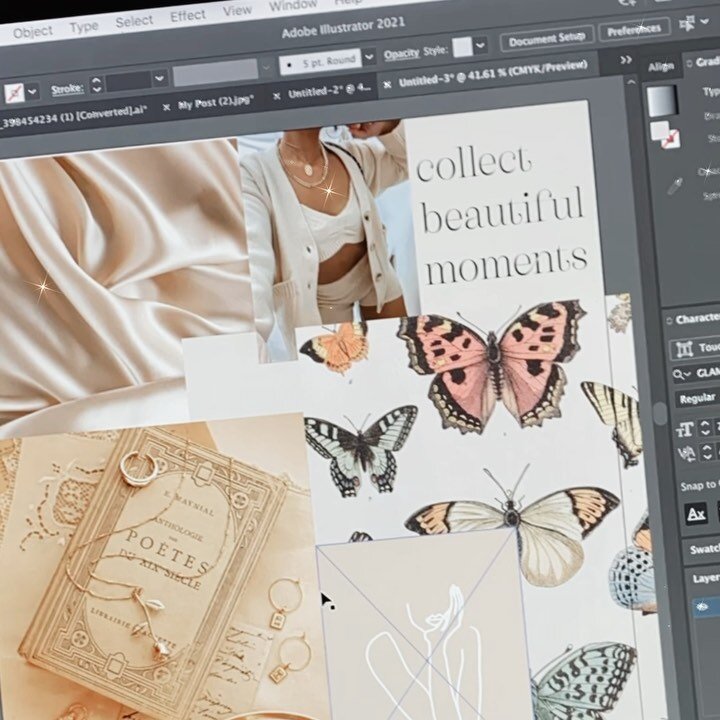The width and height of the screenshot is (720, 720).
Task: Click the graphic Style swatch
Action: coord(462,47)
